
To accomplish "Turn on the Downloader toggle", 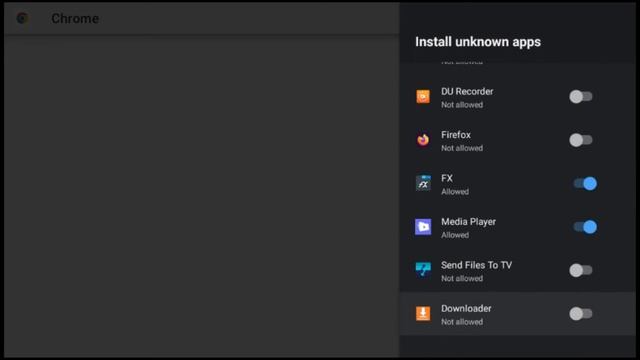I will (x=581, y=313).
